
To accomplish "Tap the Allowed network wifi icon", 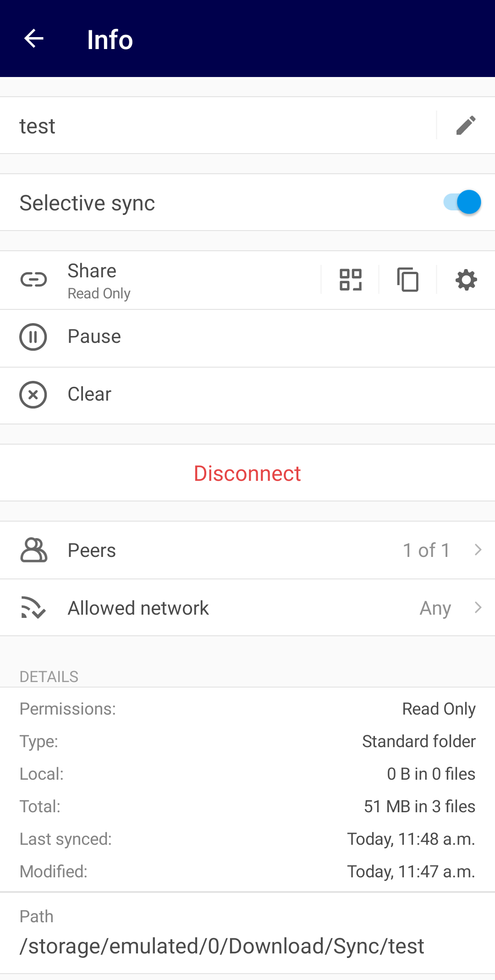I will coord(33,608).
